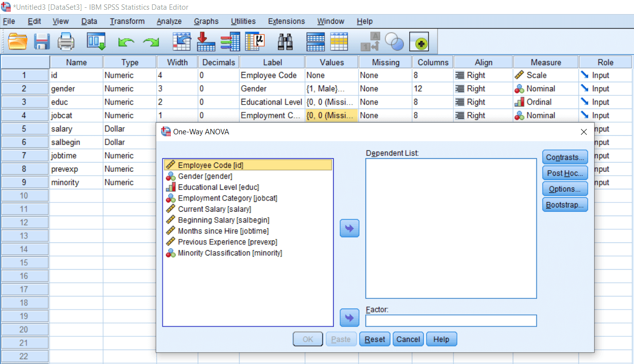The width and height of the screenshot is (634, 364).
Task: Open the Transform menu
Action: point(127,21)
